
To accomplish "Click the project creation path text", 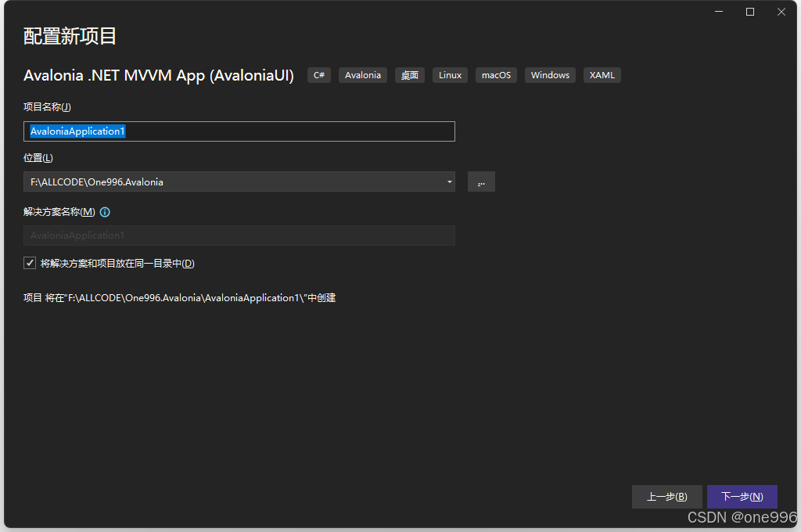I will [179, 298].
